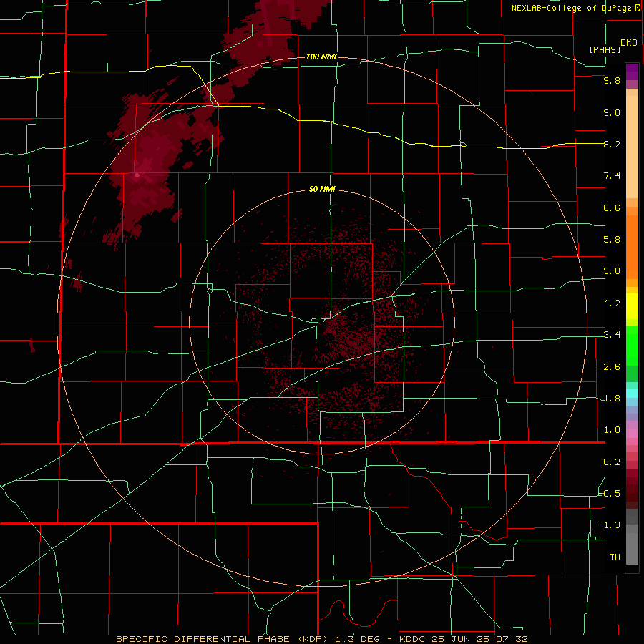Click the -0.5 value on the color scale
Screen dimensions: 644x644
click(610, 494)
